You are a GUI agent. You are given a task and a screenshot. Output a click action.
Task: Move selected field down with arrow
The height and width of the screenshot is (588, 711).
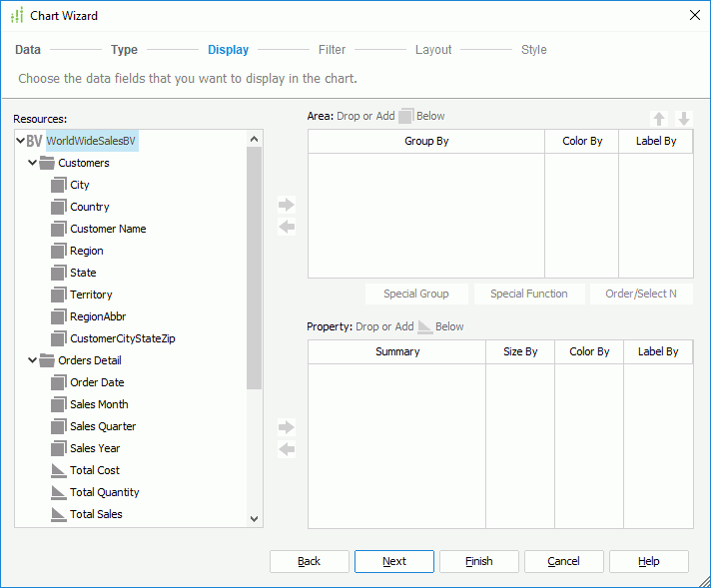pos(684,119)
